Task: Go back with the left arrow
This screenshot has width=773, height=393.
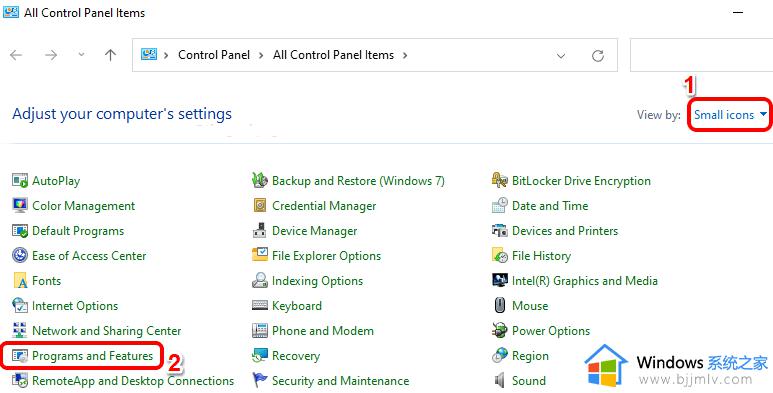Action: point(16,55)
